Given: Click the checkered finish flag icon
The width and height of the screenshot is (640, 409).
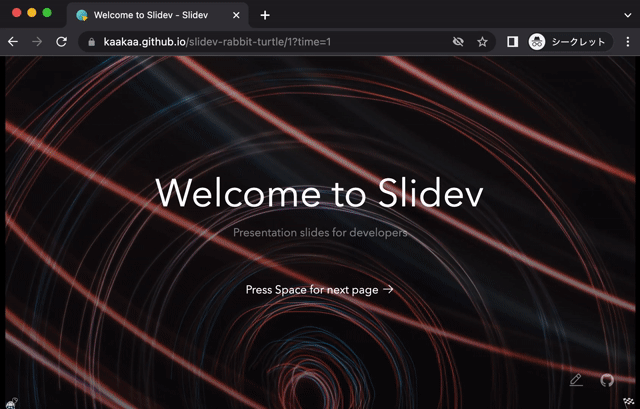Looking at the screenshot, I should pyautogui.click(x=629, y=402).
